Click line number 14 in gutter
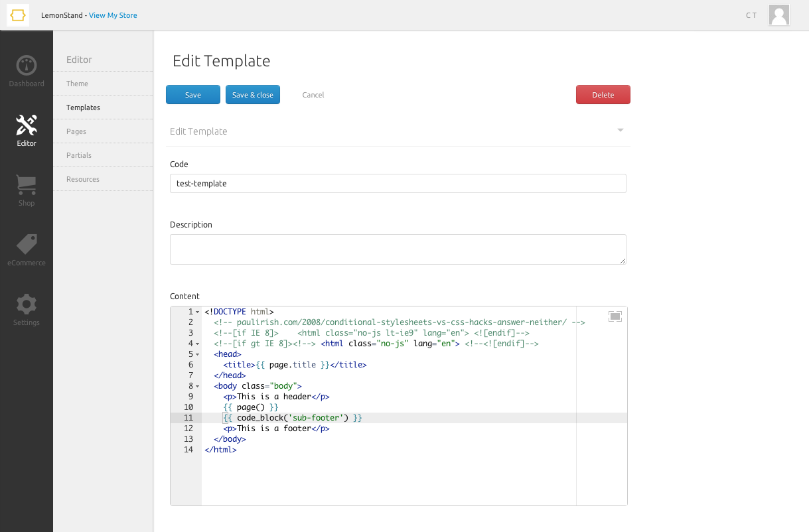Image resolution: width=809 pixels, height=532 pixels. point(188,450)
